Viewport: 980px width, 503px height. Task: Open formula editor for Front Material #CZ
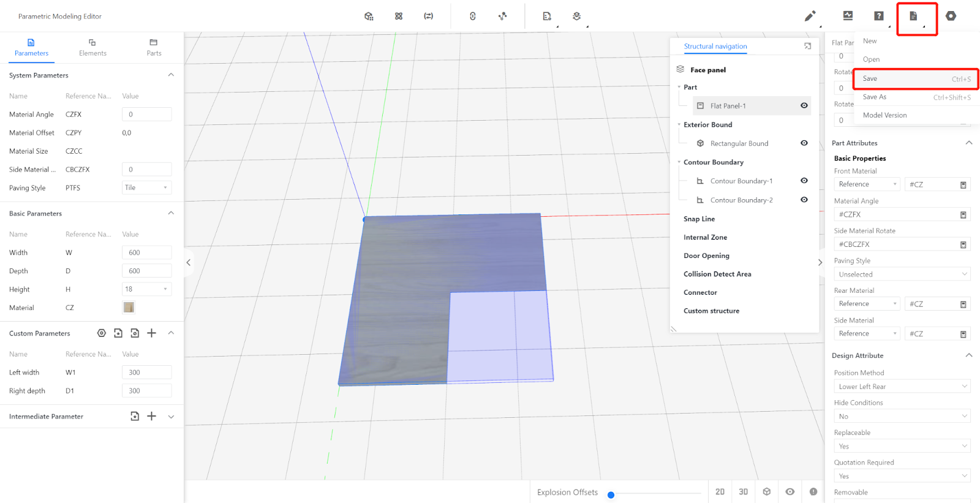[x=963, y=185]
